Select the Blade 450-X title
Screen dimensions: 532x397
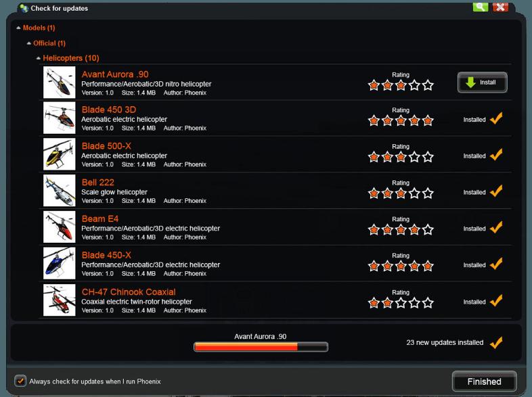[106, 255]
